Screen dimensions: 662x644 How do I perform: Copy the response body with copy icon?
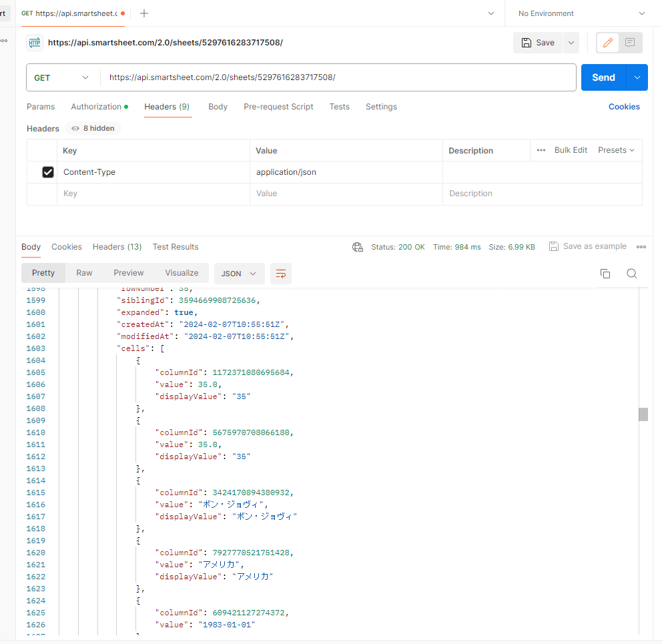click(x=605, y=274)
